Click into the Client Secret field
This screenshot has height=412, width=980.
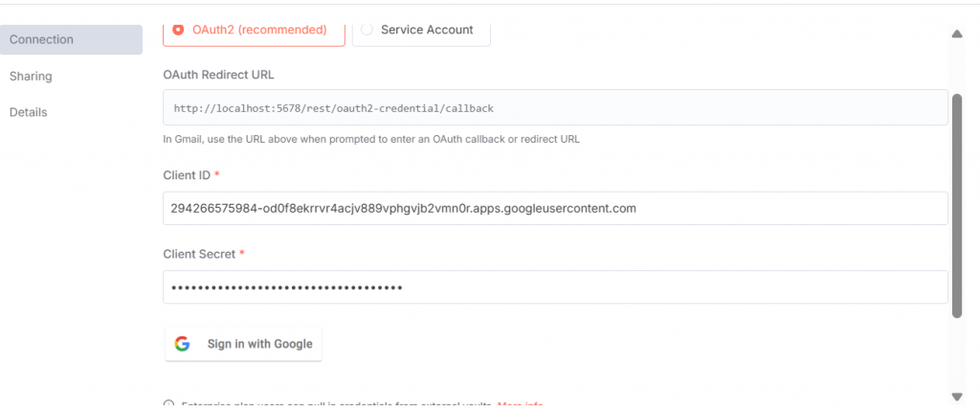tap(555, 286)
